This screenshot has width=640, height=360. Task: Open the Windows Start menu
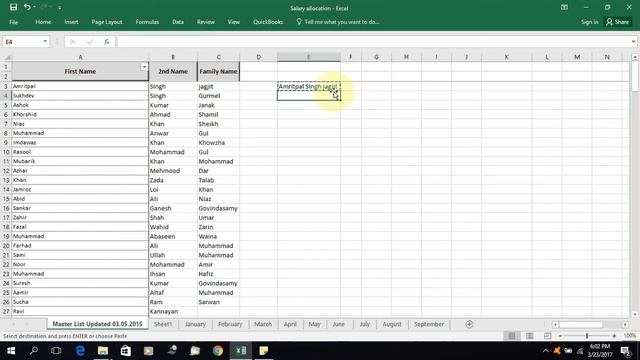coord(11,351)
